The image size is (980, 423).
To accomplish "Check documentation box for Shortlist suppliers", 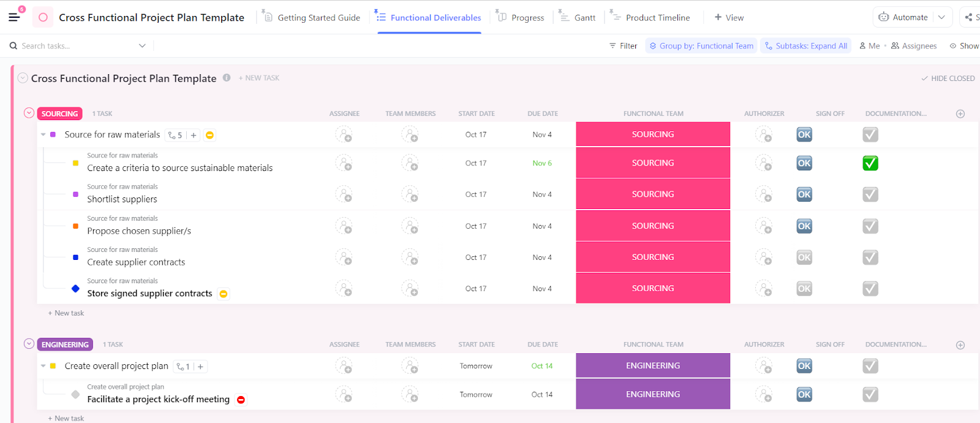I will click(x=870, y=194).
